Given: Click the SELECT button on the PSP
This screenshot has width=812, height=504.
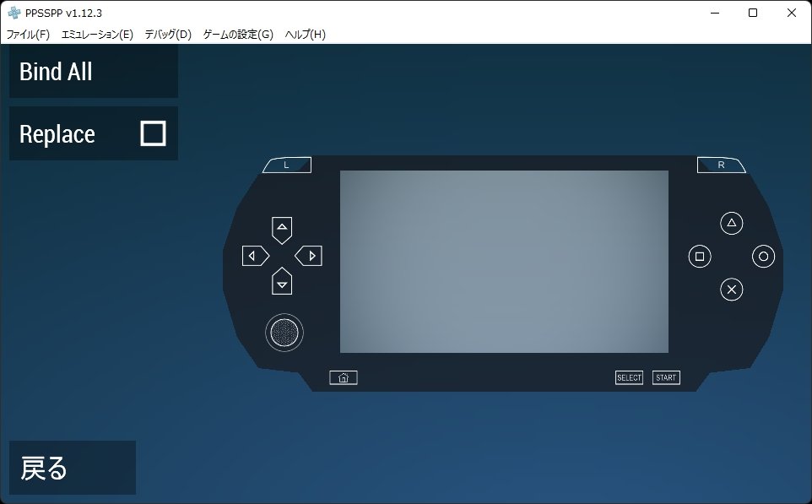Looking at the screenshot, I should point(629,377).
